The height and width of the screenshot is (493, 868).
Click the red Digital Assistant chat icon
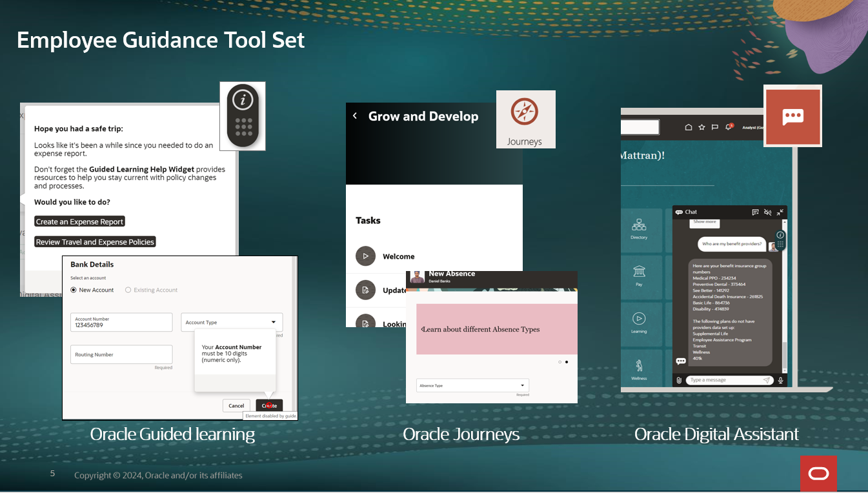point(792,116)
